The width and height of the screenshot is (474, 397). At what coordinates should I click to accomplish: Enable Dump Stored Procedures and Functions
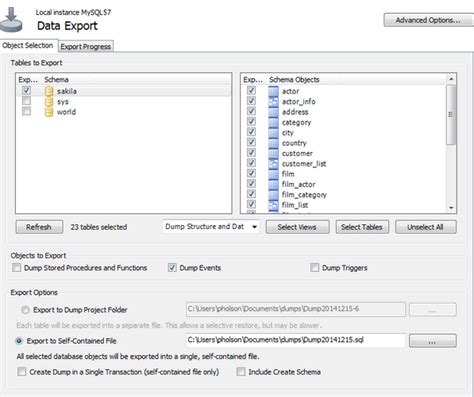pyautogui.click(x=16, y=267)
